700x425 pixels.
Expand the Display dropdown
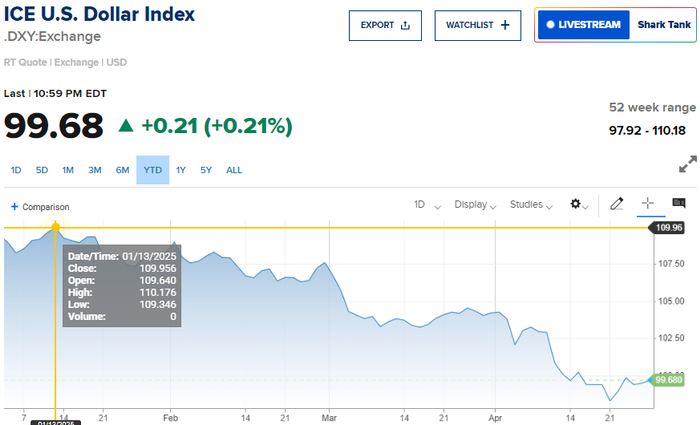[x=475, y=204]
